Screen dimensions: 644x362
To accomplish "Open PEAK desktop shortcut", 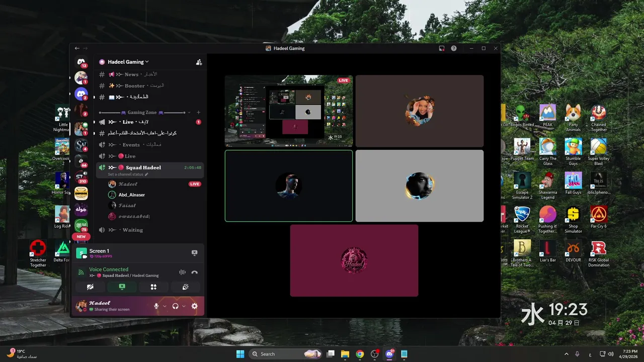I will [x=547, y=116].
